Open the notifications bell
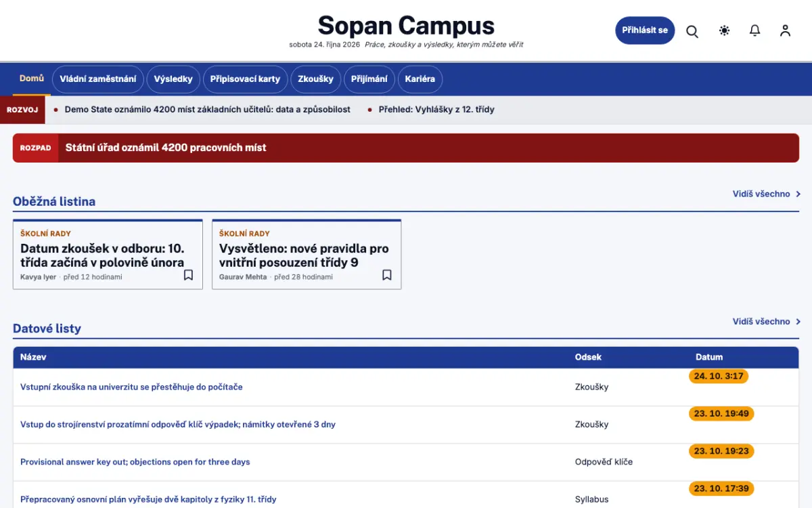Viewport: 812px width, 508px height. point(755,30)
